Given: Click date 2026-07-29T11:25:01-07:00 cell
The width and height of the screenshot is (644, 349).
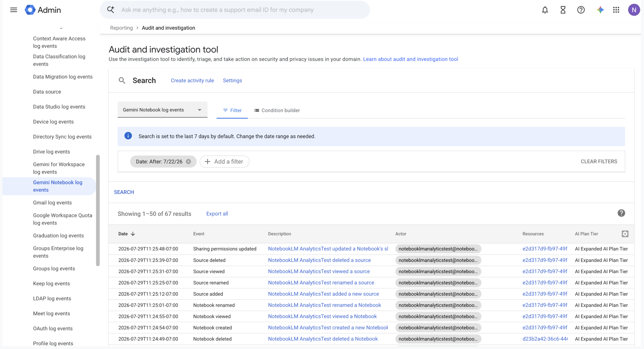Looking at the screenshot, I should click(148, 305).
